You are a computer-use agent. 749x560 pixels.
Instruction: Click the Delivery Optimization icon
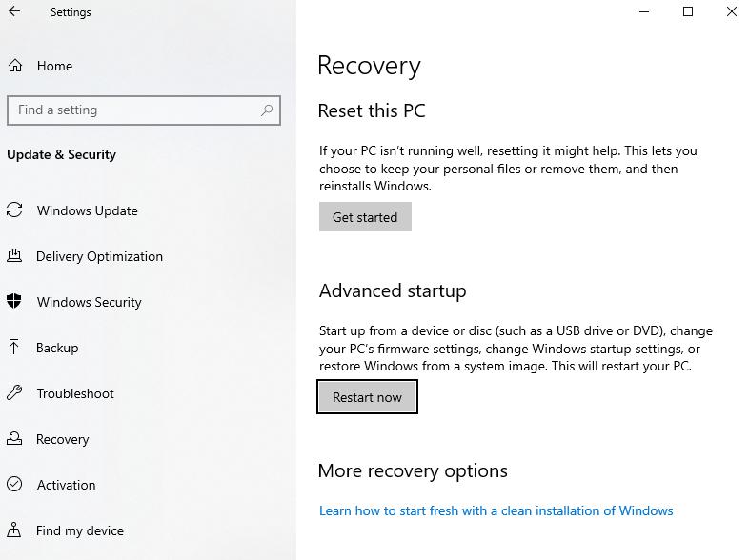point(14,256)
